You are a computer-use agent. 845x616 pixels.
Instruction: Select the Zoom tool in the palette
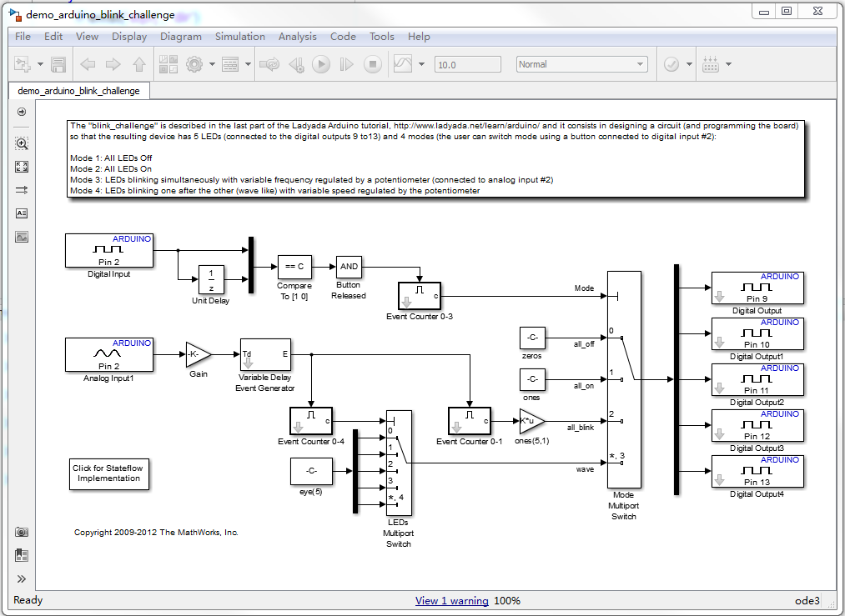[x=20, y=143]
